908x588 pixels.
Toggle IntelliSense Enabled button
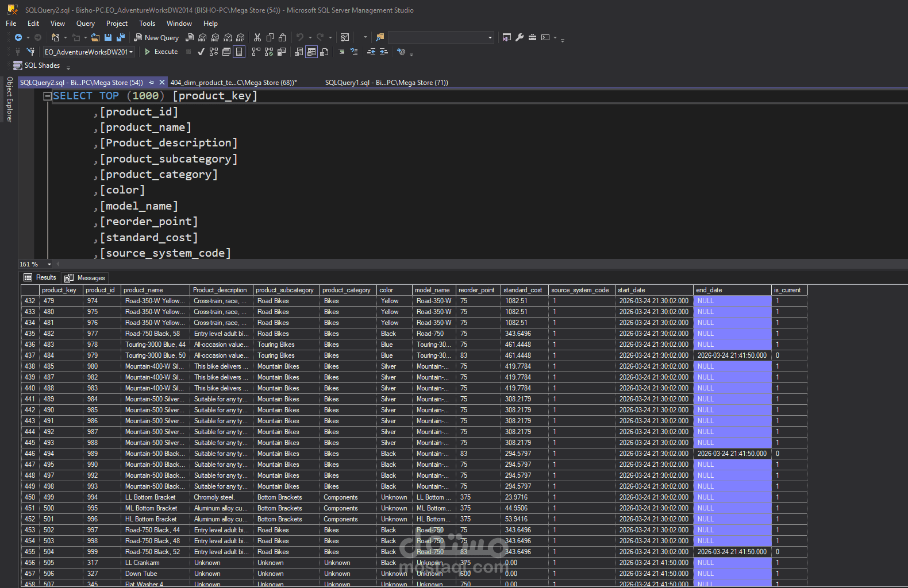(x=239, y=52)
